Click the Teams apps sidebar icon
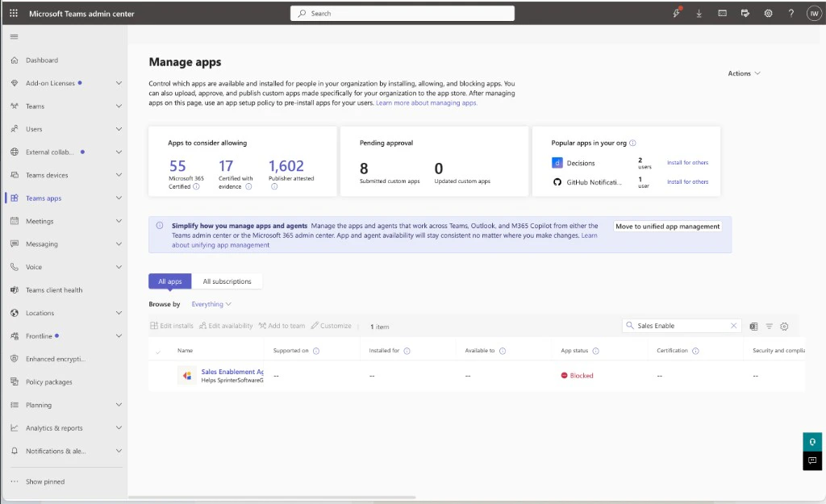The height and width of the screenshot is (504, 826). pyautogui.click(x=15, y=198)
